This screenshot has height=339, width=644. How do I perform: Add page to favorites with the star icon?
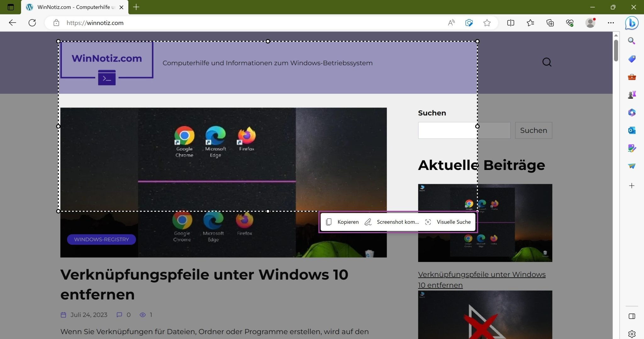click(487, 23)
